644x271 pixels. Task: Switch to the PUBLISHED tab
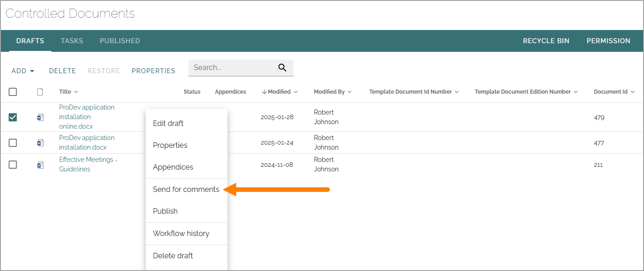pos(120,41)
